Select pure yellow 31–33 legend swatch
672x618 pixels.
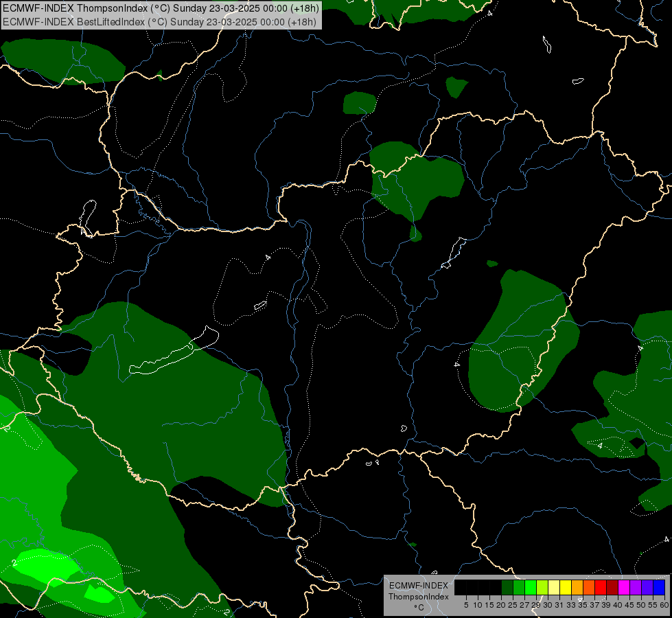tap(566, 587)
